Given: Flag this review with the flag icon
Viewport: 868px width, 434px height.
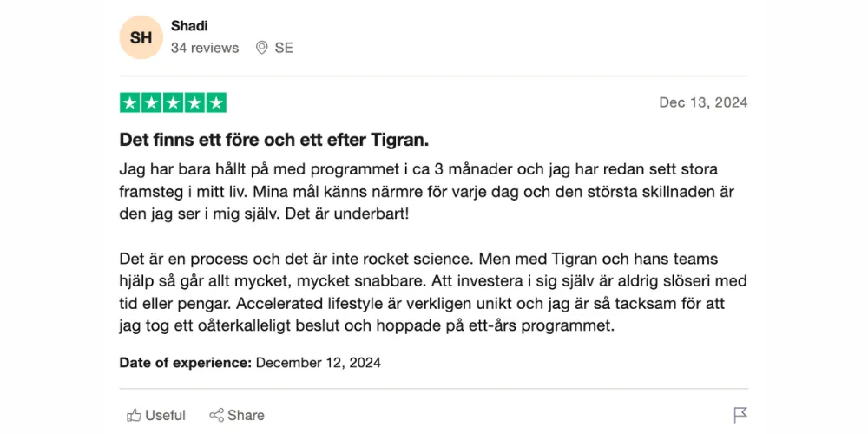Looking at the screenshot, I should [740, 415].
